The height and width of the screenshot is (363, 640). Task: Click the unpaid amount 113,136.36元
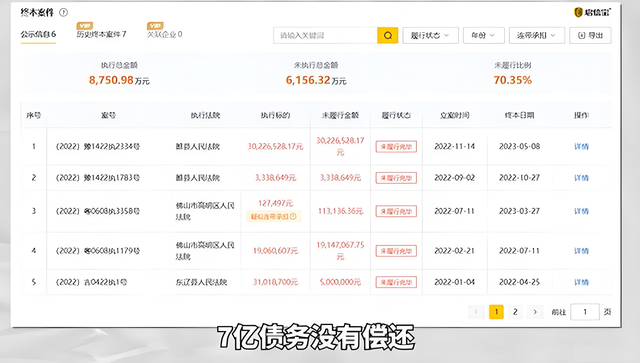pyautogui.click(x=340, y=211)
